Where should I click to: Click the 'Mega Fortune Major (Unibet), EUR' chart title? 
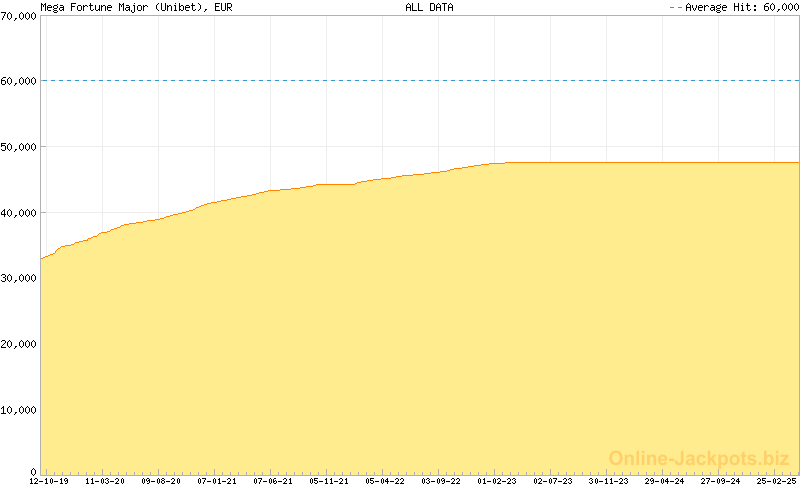(123, 7)
